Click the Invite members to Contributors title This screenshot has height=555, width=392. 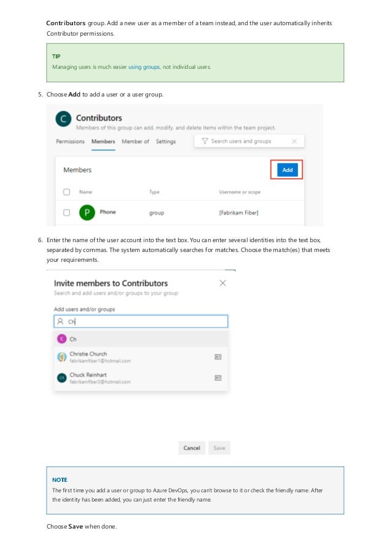coord(111,283)
